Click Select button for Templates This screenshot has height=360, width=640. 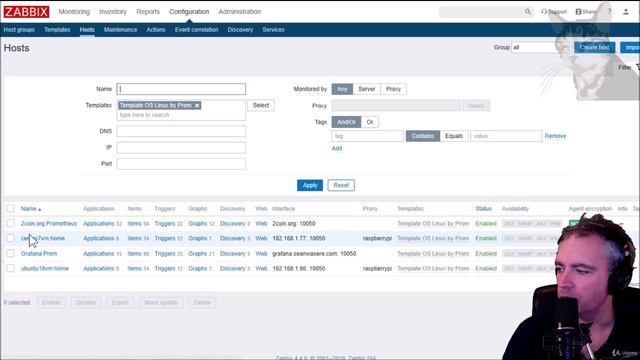261,105
